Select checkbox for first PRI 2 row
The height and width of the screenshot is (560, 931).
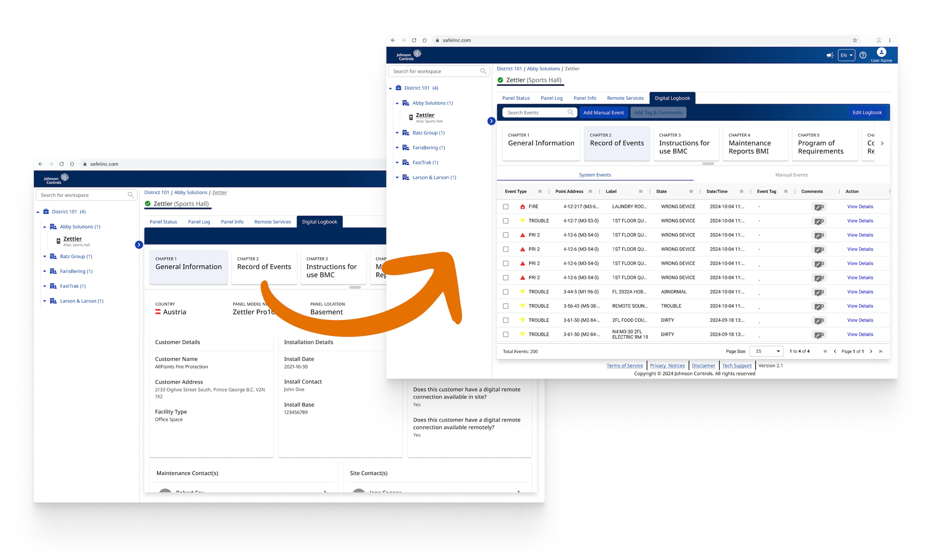506,235
